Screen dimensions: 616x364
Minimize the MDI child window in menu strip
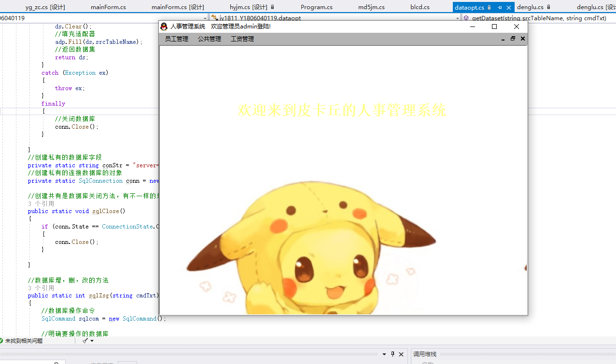[503, 39]
